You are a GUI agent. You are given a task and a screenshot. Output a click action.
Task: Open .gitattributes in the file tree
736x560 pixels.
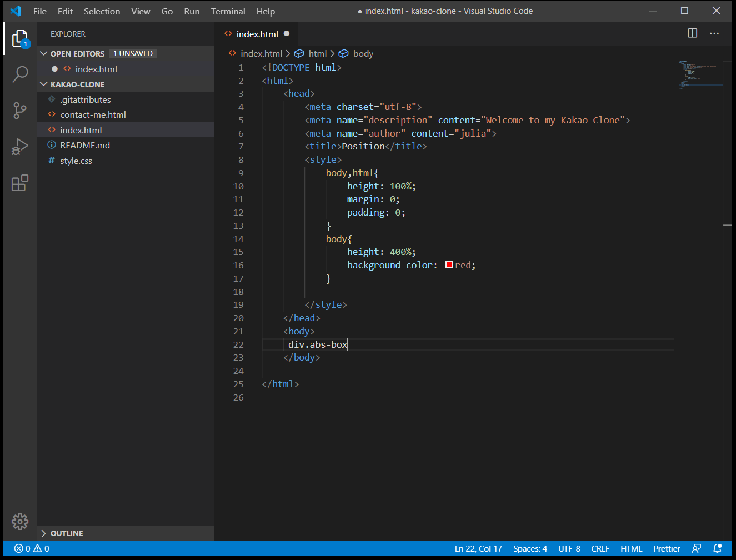coord(126,99)
